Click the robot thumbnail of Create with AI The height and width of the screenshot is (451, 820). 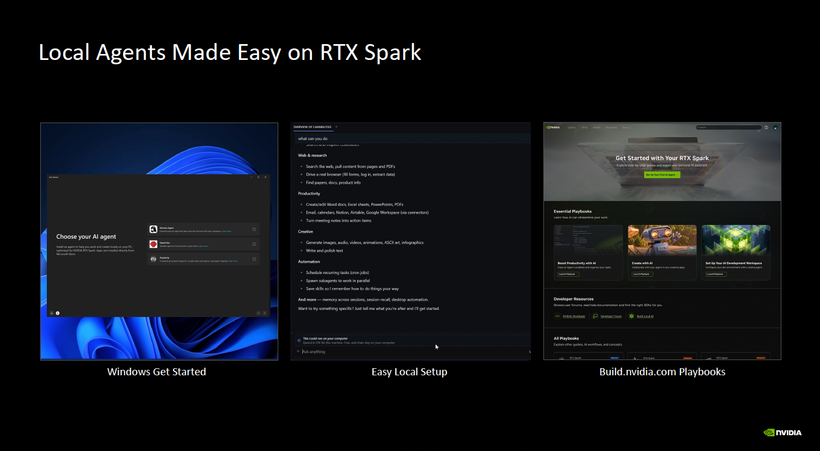tap(662, 240)
